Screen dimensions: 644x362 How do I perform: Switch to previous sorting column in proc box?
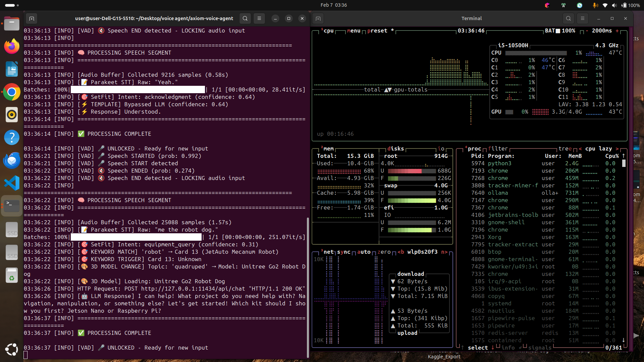pos(580,148)
